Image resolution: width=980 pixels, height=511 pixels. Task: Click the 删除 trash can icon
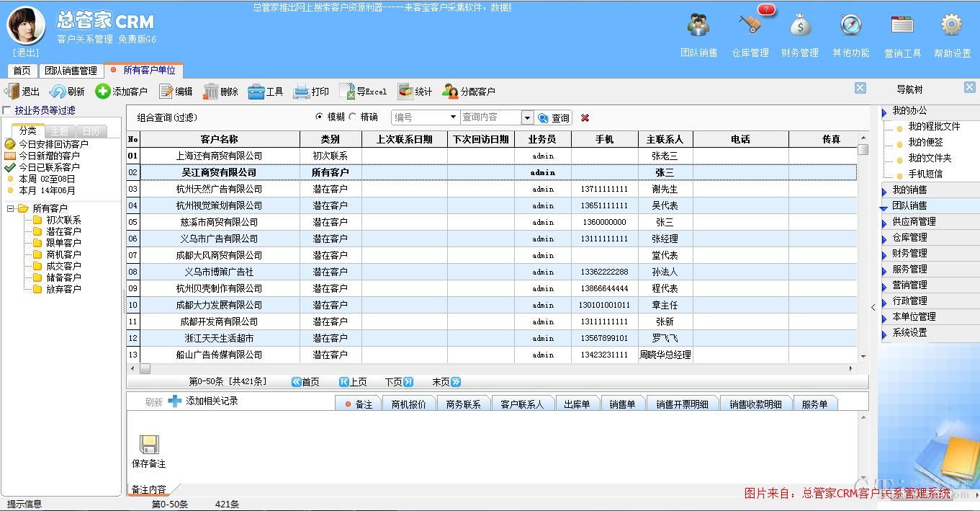(x=211, y=92)
